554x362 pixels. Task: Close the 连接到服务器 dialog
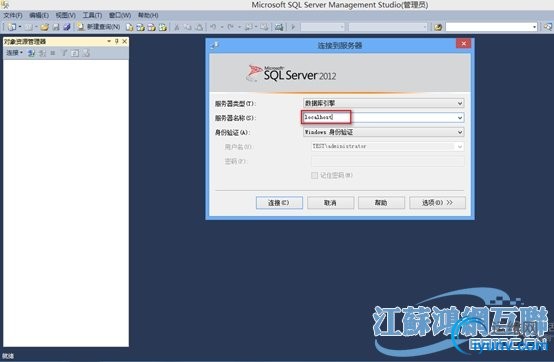point(464,43)
